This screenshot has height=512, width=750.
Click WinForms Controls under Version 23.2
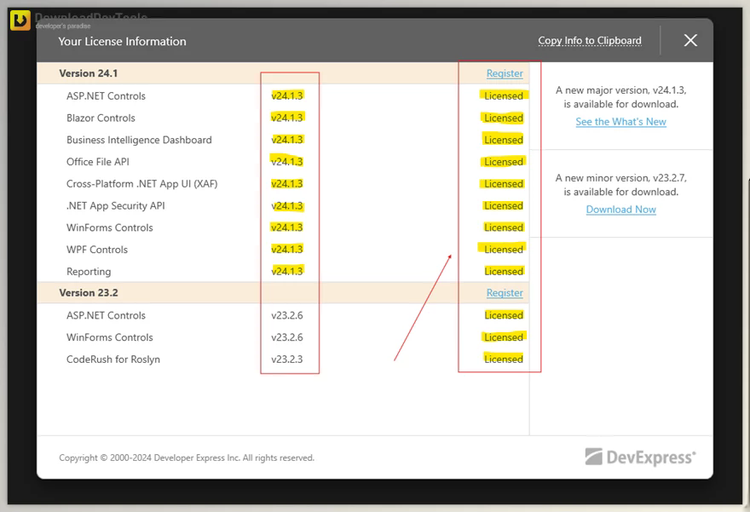coord(110,337)
